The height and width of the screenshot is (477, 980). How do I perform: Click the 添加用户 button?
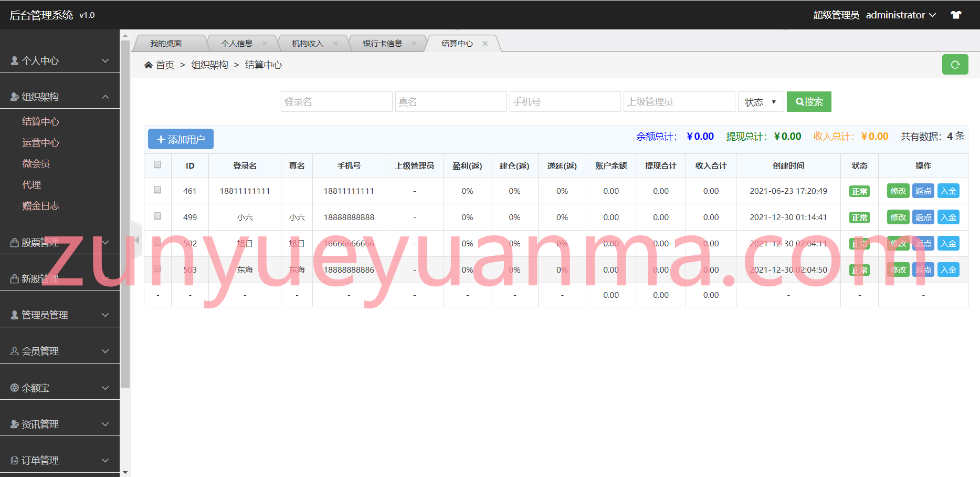pyautogui.click(x=181, y=139)
